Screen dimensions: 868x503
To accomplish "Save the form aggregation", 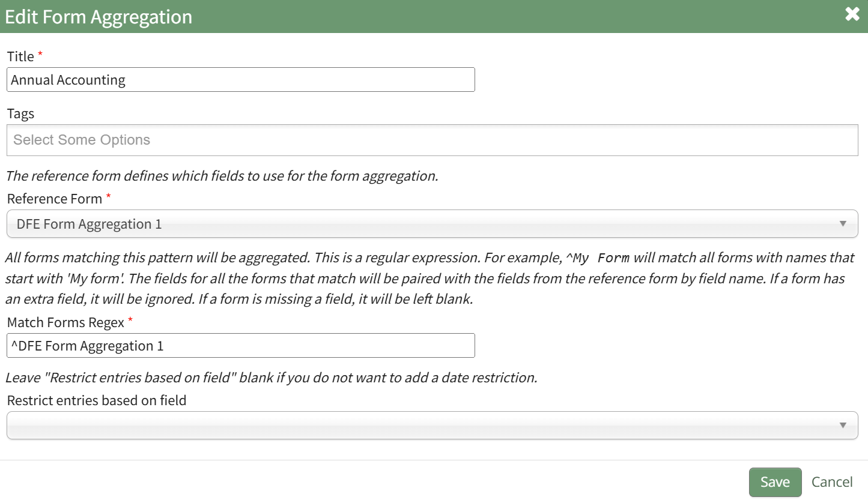I will click(x=775, y=482).
